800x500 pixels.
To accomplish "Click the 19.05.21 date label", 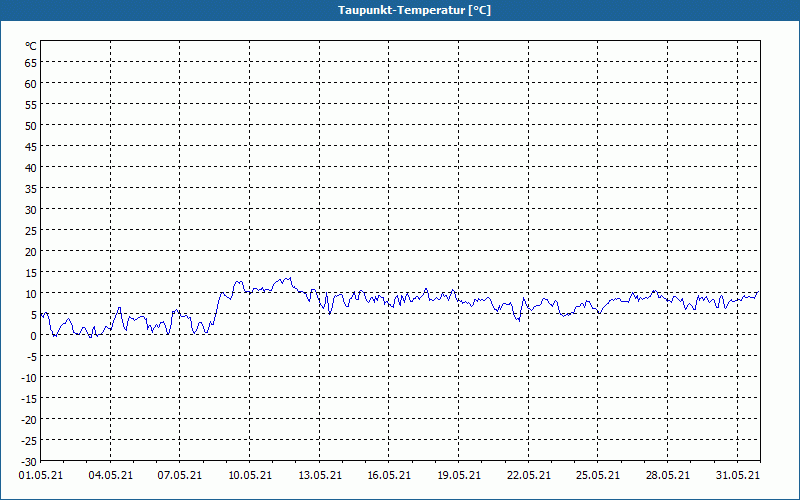I will 459,476.
